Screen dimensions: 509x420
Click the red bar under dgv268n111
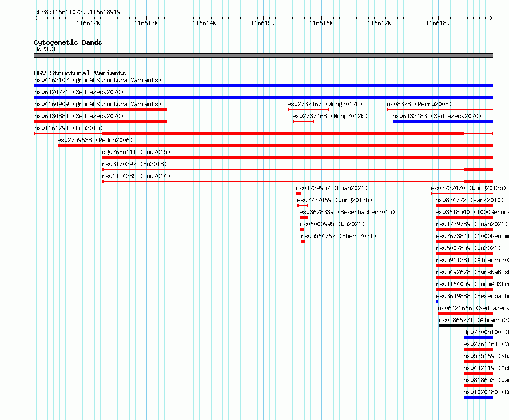(297, 158)
